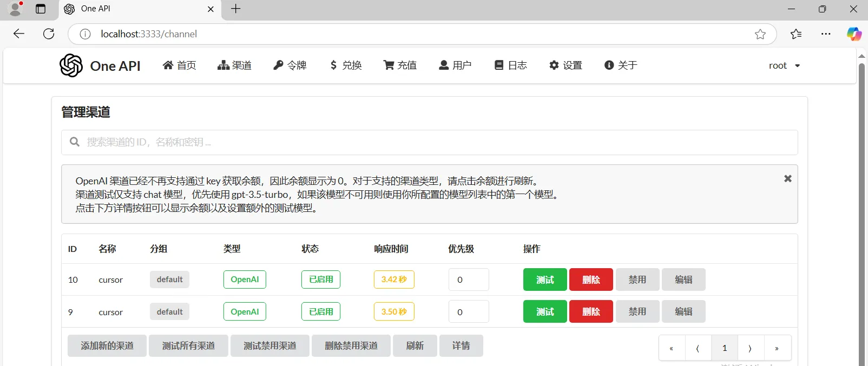
Task: Focus the channel search input field
Action: (x=429, y=142)
